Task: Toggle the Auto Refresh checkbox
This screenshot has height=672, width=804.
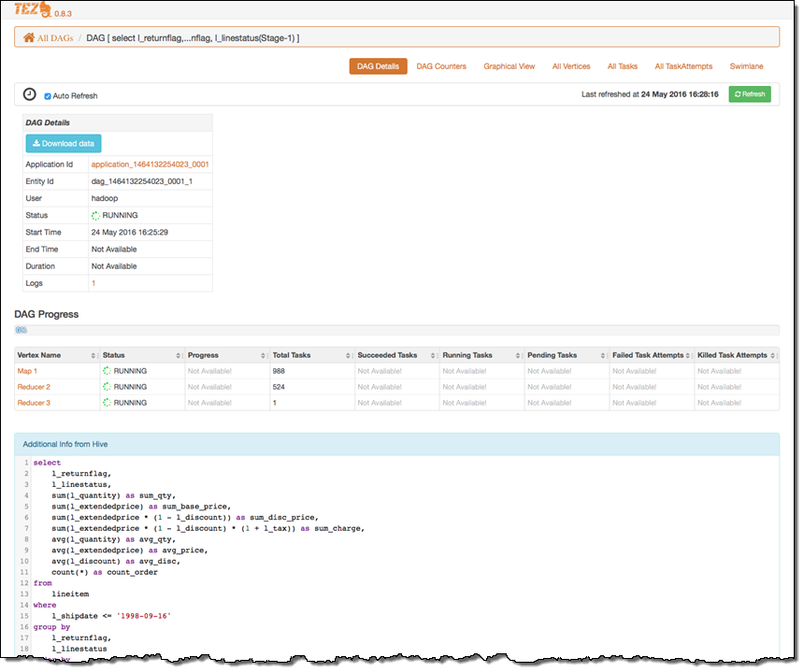Action: (48, 96)
